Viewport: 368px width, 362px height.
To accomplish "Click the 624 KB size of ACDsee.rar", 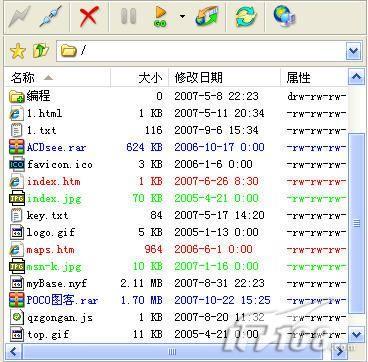I will [x=144, y=147].
